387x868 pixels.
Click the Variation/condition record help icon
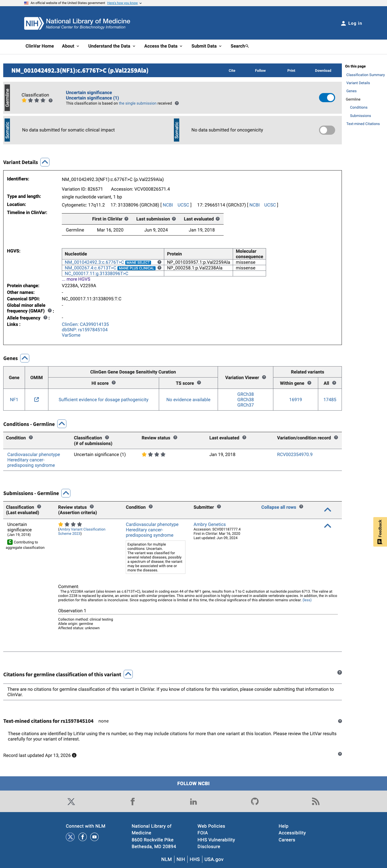pyautogui.click(x=336, y=438)
